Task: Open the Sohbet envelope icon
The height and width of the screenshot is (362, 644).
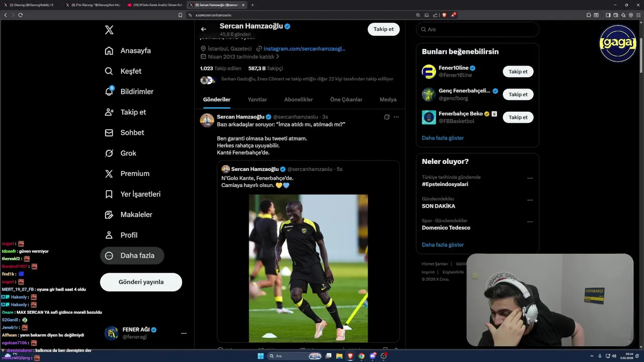Action: click(109, 133)
